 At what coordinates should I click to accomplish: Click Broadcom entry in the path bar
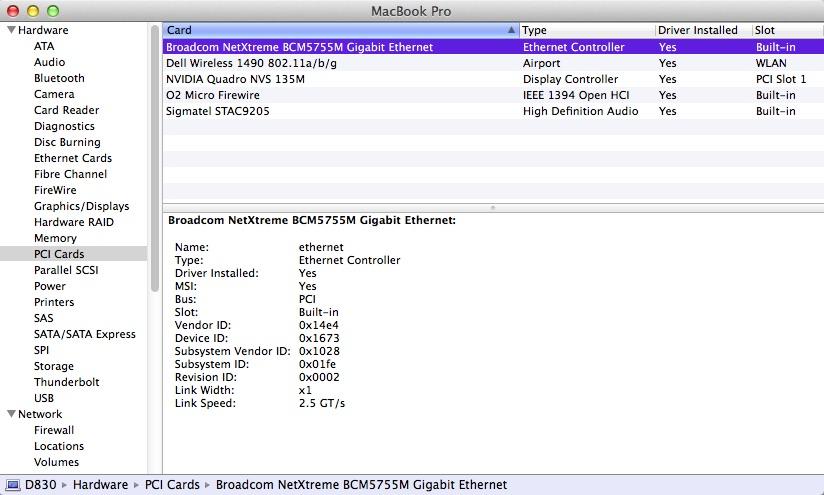[362, 484]
